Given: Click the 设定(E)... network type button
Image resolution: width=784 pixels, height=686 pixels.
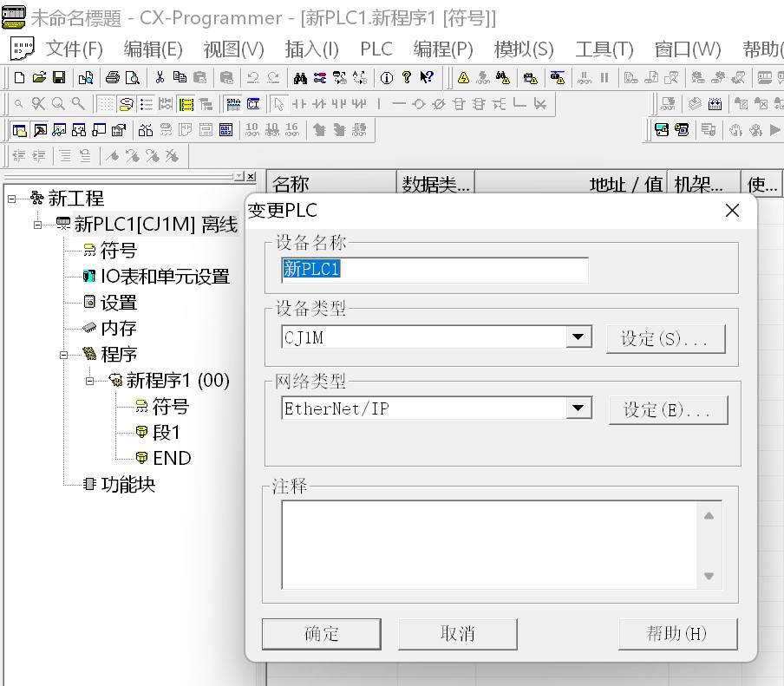Looking at the screenshot, I should coord(668,410).
